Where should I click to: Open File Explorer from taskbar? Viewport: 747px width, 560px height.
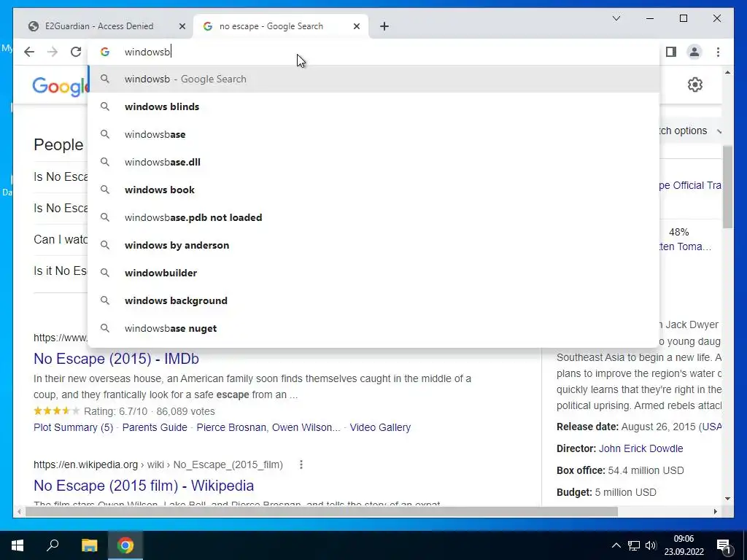point(89,545)
